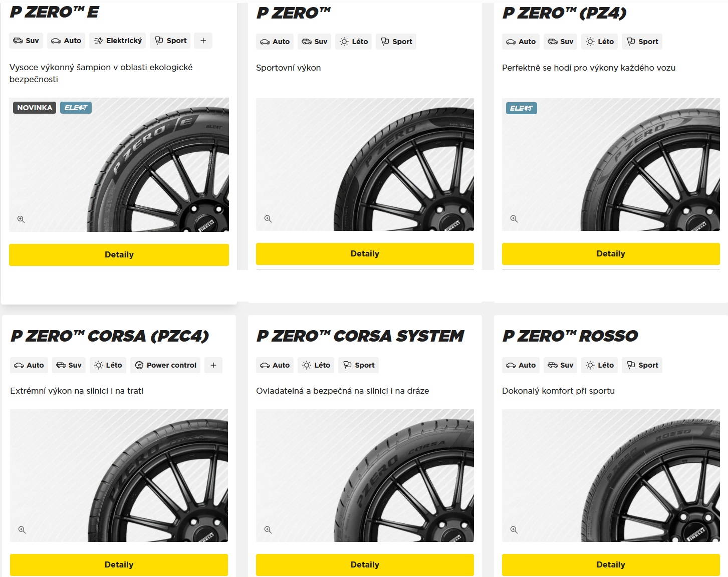Select the Elektrický tag on P ZERO E
Image resolution: width=728 pixels, height=577 pixels.
point(118,41)
